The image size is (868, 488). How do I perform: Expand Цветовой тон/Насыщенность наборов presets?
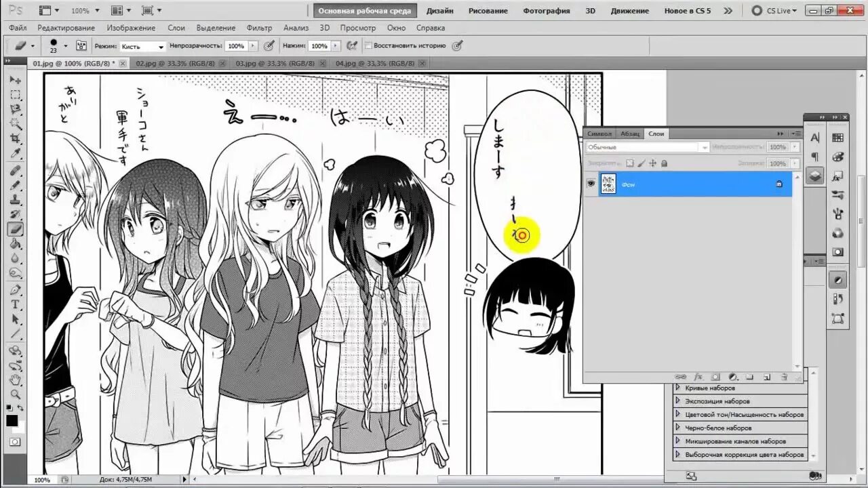(677, 414)
